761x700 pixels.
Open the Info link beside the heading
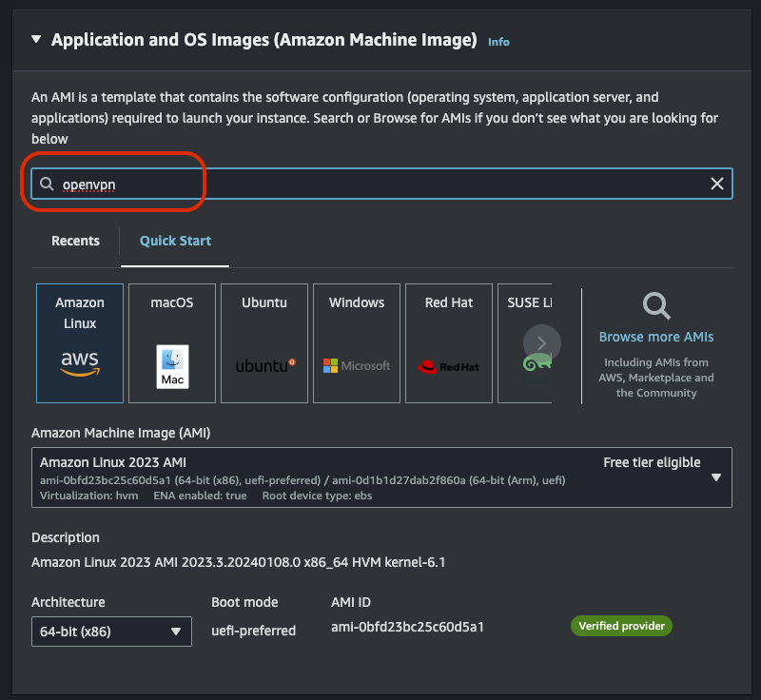498,42
